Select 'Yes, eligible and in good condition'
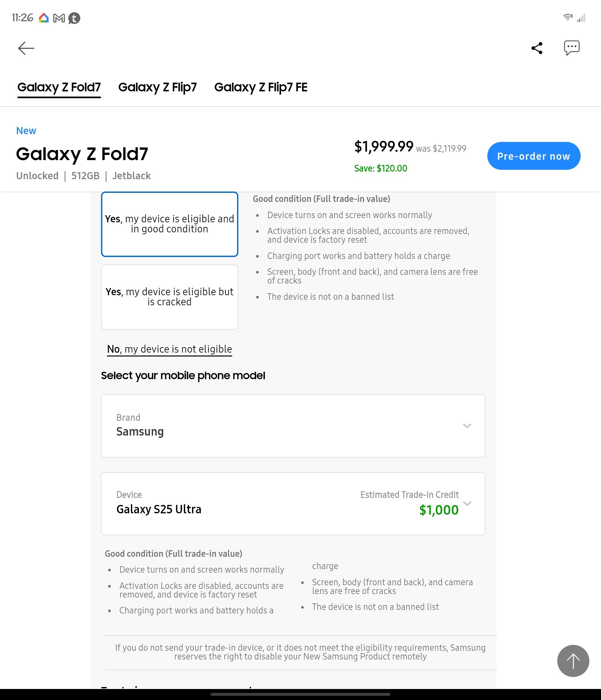 [169, 224]
